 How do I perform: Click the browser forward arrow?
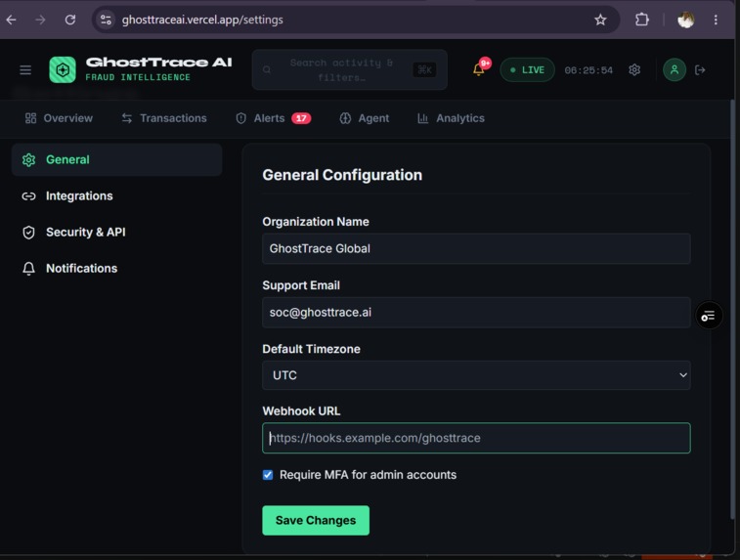tap(41, 20)
